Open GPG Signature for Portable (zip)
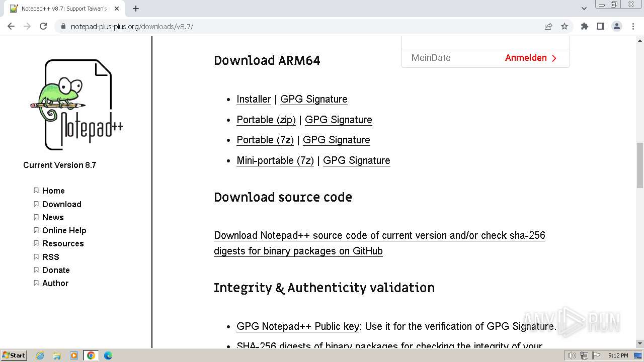Image resolution: width=644 pixels, height=362 pixels. (339, 120)
